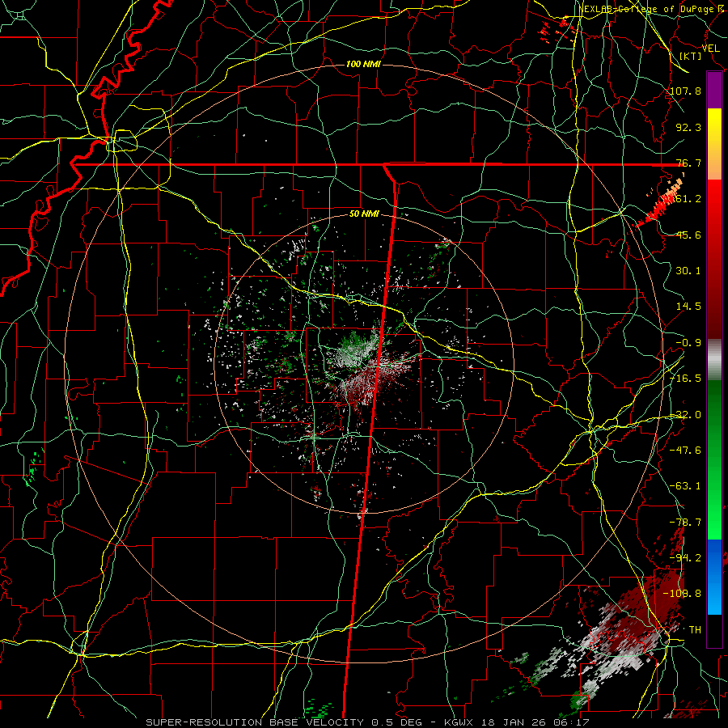Click the -63.1 legend value
The height and width of the screenshot is (728, 728).
[686, 486]
